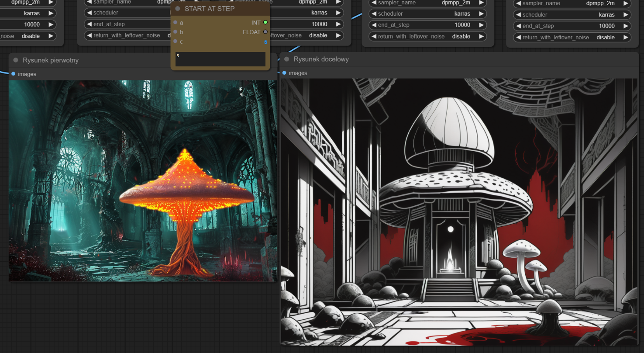Increase end_at_step with right arrow on rightmost node

625,26
